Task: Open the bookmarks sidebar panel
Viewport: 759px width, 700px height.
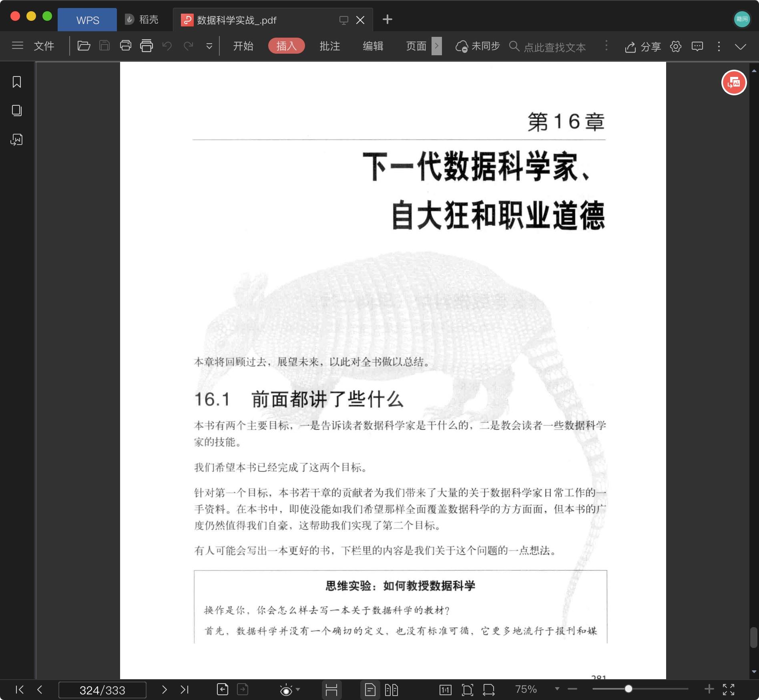Action: [x=17, y=82]
